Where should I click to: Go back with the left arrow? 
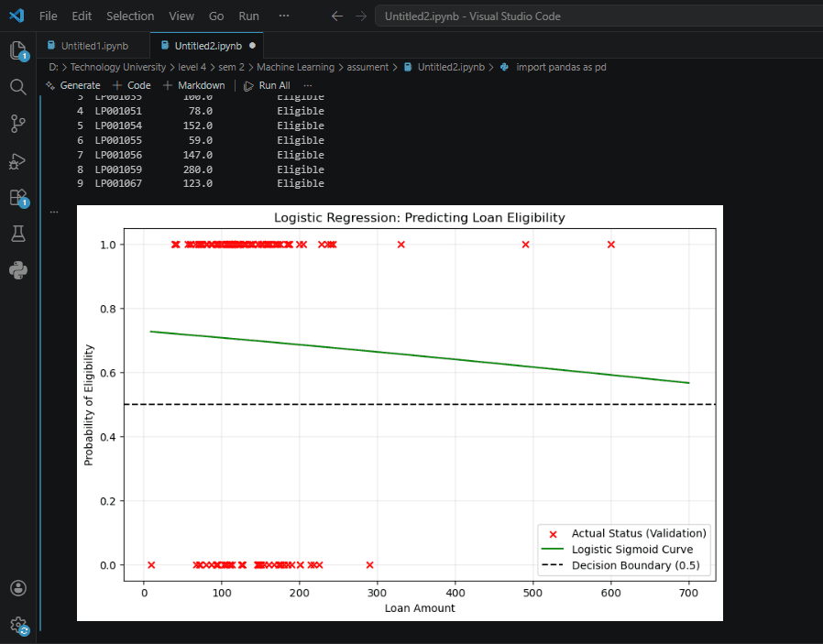click(x=337, y=16)
